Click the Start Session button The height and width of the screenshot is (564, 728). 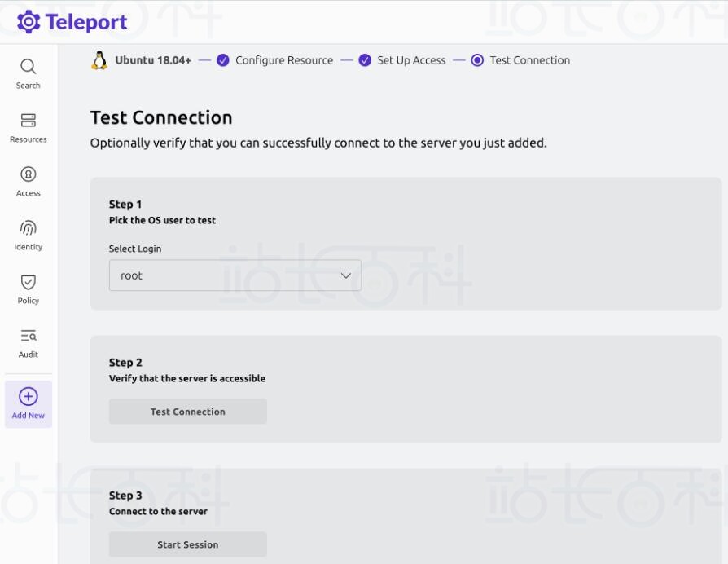point(188,544)
